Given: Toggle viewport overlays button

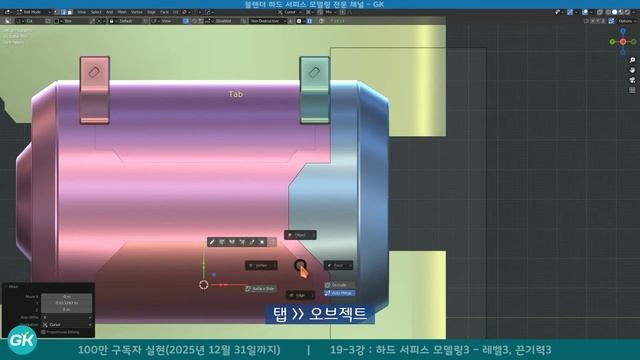Looking at the screenshot, I should click(584, 12).
